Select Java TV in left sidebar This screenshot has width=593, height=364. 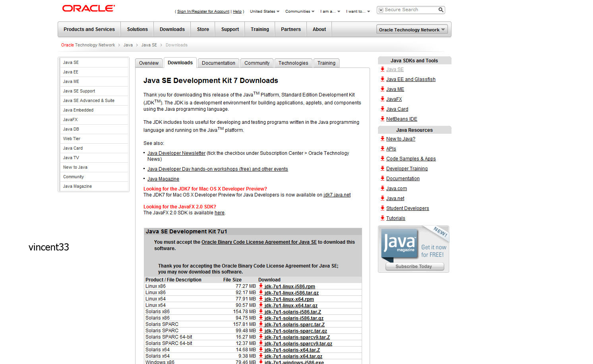[94, 158]
